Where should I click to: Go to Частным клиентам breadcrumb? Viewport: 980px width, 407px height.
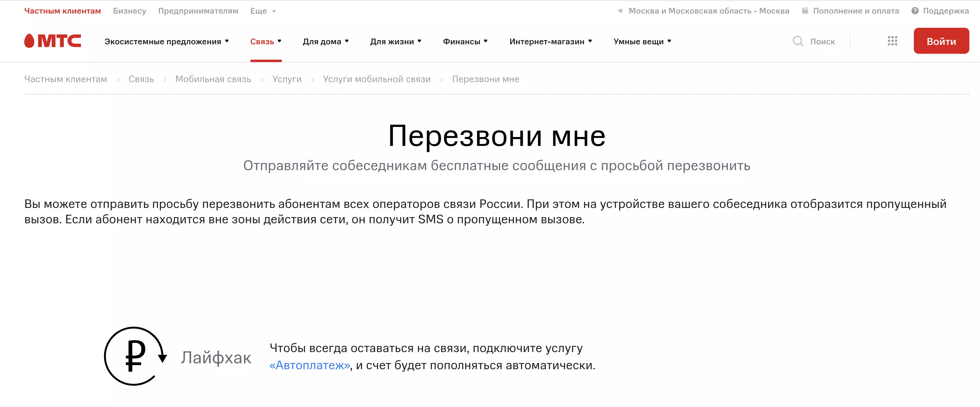tap(66, 79)
